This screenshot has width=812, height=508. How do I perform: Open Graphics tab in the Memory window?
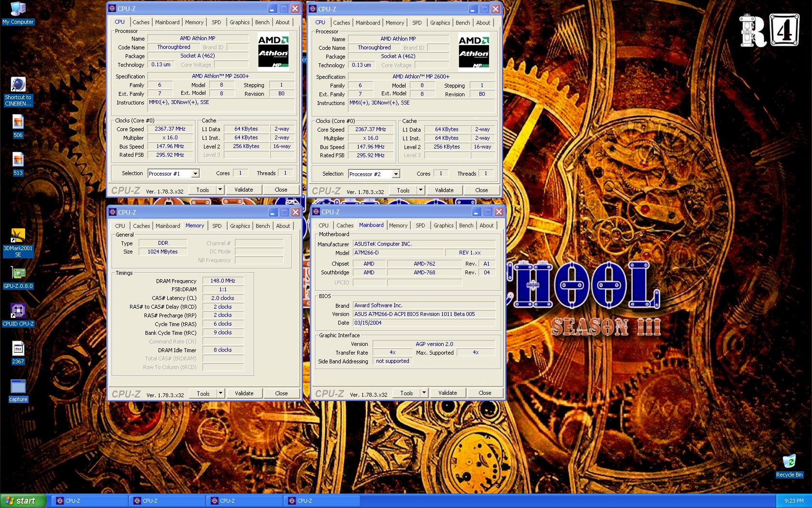tap(240, 226)
